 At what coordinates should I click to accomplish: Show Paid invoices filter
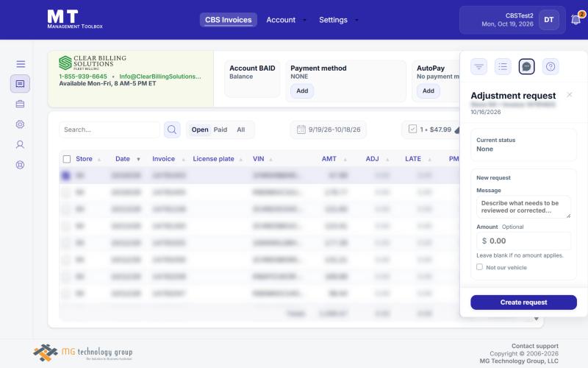(x=220, y=130)
